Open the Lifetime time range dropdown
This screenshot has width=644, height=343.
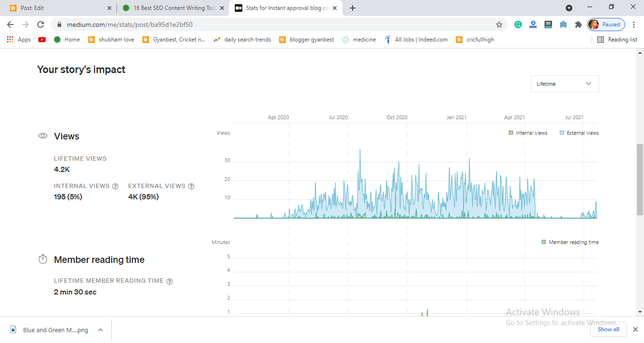(565, 84)
